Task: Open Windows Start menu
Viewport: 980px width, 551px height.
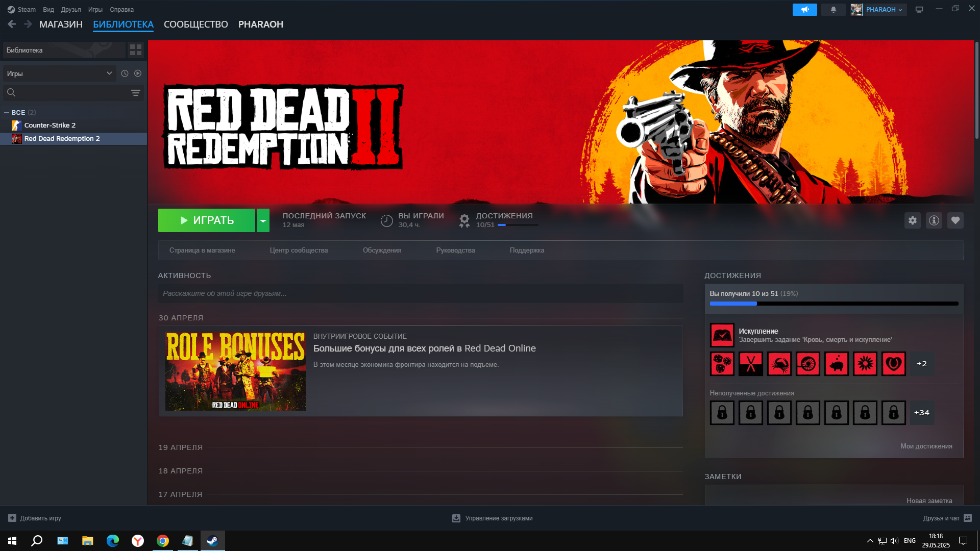Action: point(12,541)
